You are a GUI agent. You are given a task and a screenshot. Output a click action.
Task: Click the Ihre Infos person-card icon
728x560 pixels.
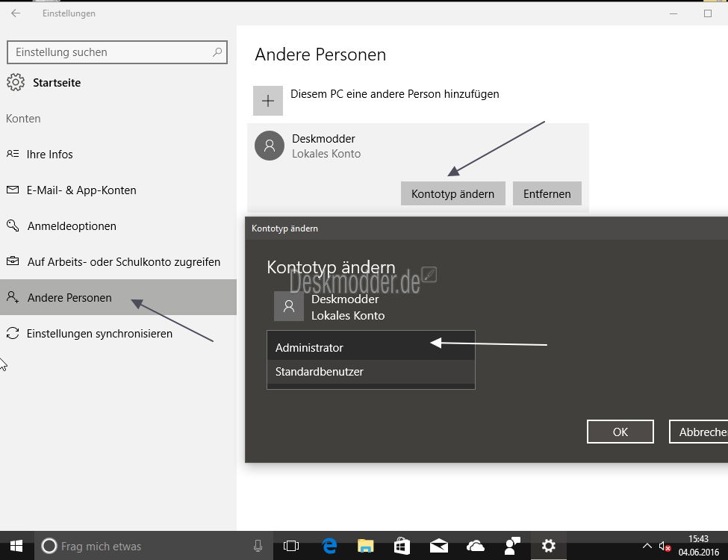coord(13,154)
